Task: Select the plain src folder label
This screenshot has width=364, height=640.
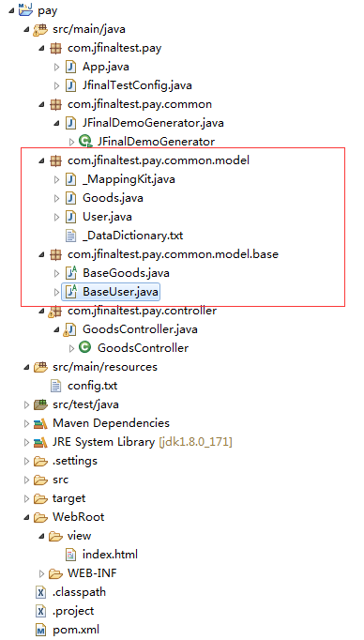Action: click(60, 480)
